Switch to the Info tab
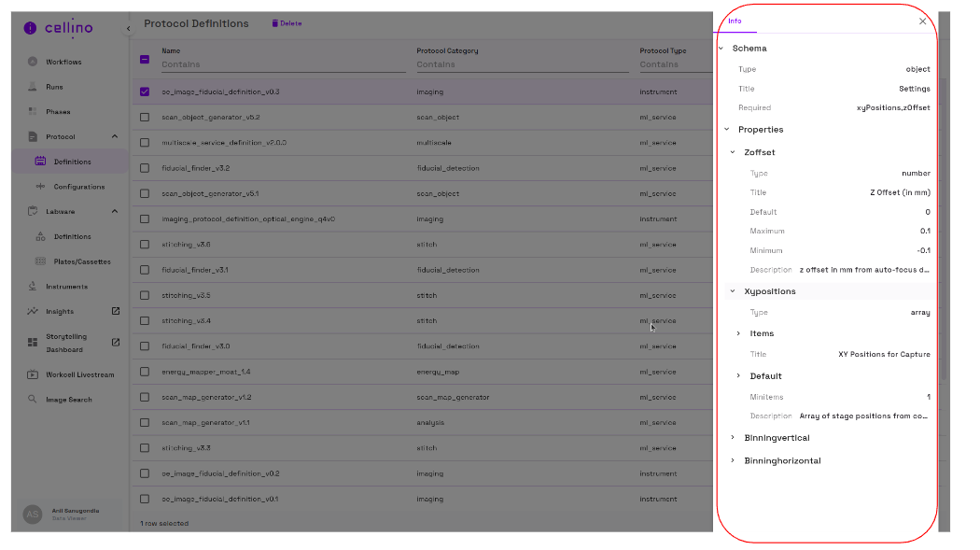Image resolution: width=980 pixels, height=550 pixels. click(x=735, y=21)
